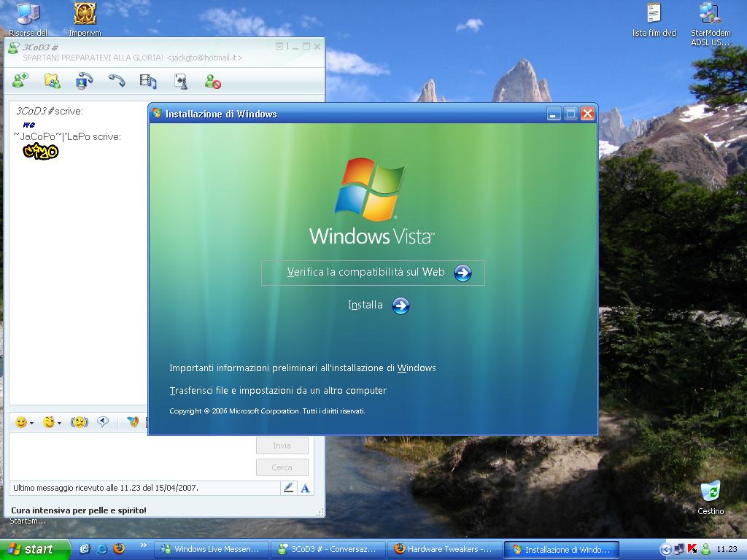Image resolution: width=747 pixels, height=560 pixels.
Task: Open Risorse del computer desktop icon
Action: click(x=28, y=19)
